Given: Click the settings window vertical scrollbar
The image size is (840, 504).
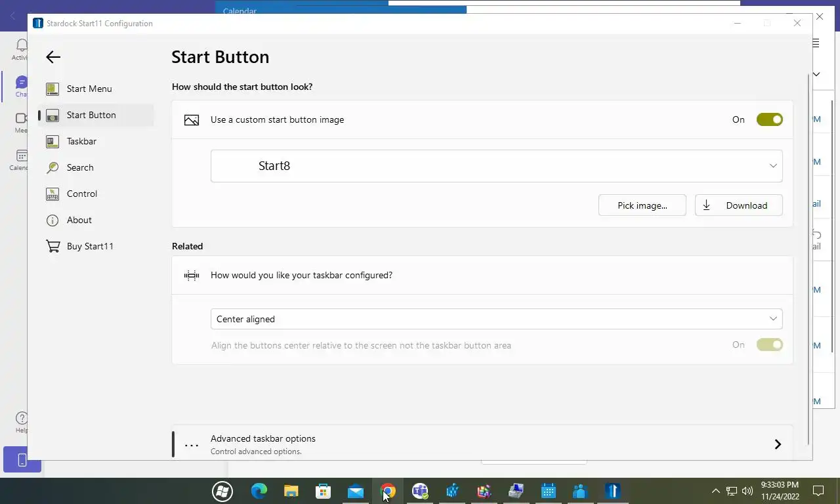Looking at the screenshot, I should point(808,259).
